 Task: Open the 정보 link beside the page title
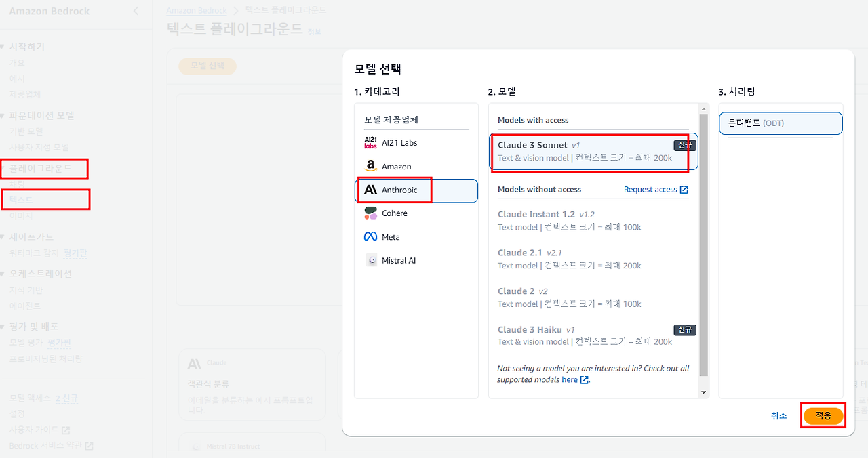coord(315,32)
